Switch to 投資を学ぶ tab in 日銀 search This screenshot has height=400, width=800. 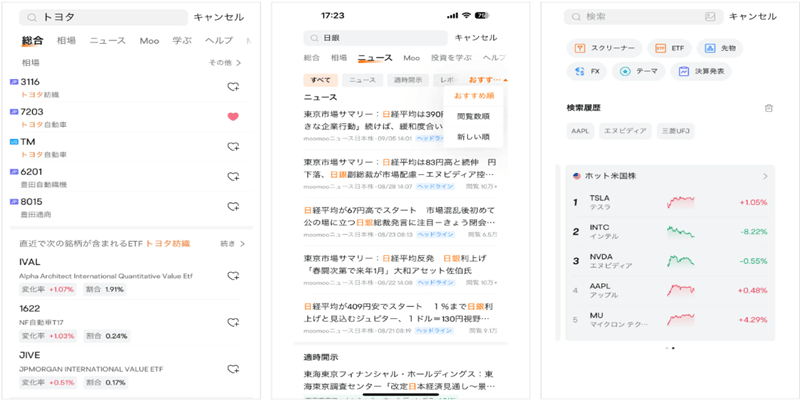coord(452,58)
